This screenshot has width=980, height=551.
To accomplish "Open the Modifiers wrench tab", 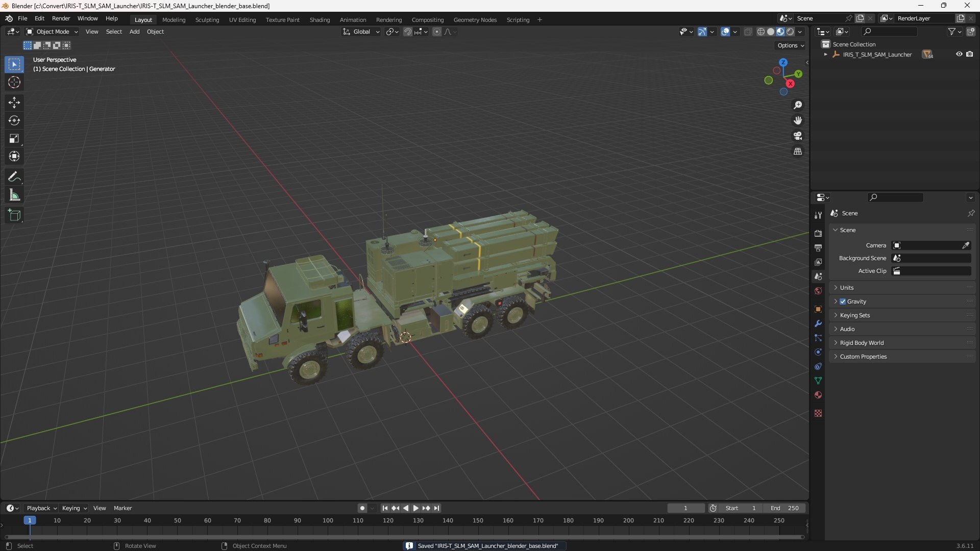I will (x=818, y=323).
